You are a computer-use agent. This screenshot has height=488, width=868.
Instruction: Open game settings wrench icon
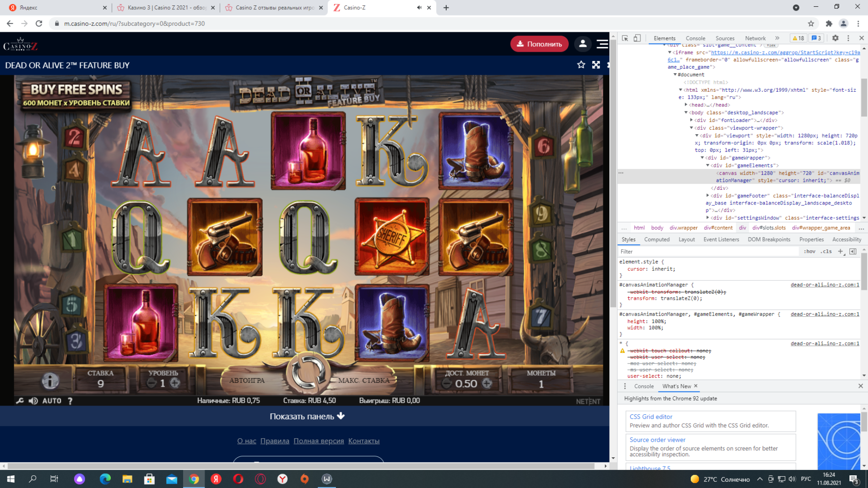pyautogui.click(x=20, y=401)
